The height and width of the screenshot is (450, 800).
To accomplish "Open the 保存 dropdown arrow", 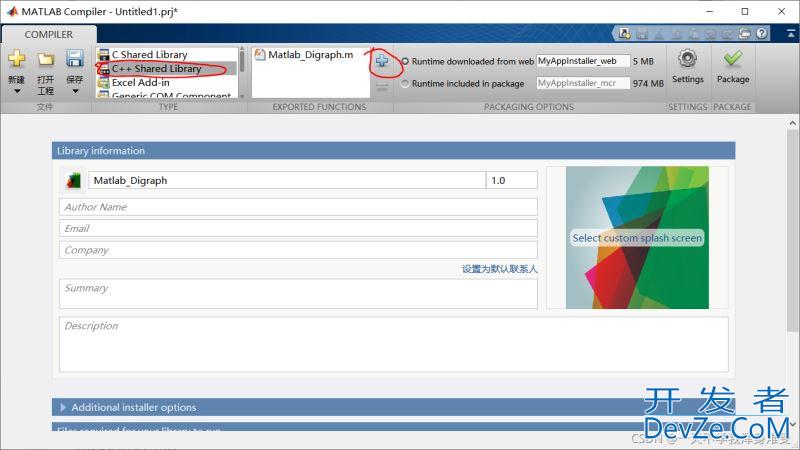I will tap(75, 92).
